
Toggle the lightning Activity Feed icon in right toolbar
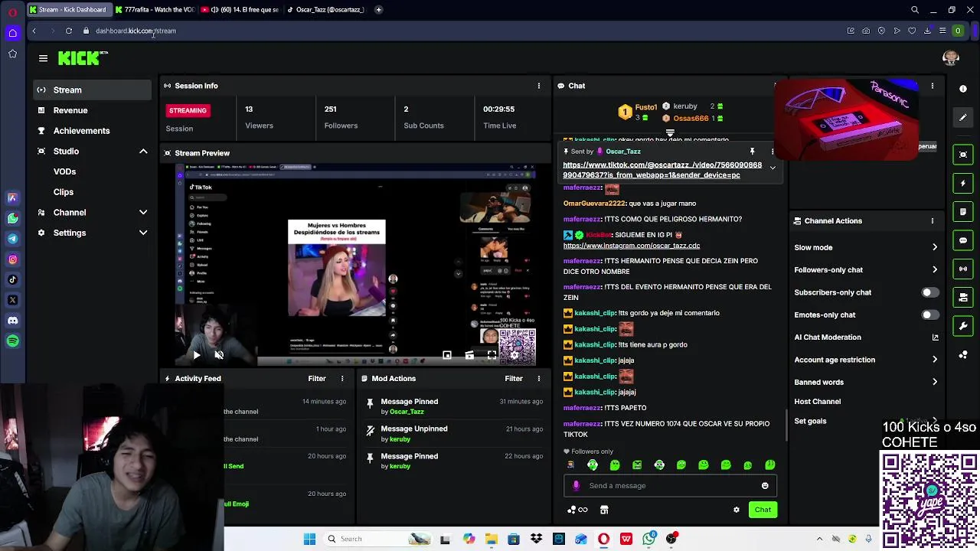[x=963, y=183]
